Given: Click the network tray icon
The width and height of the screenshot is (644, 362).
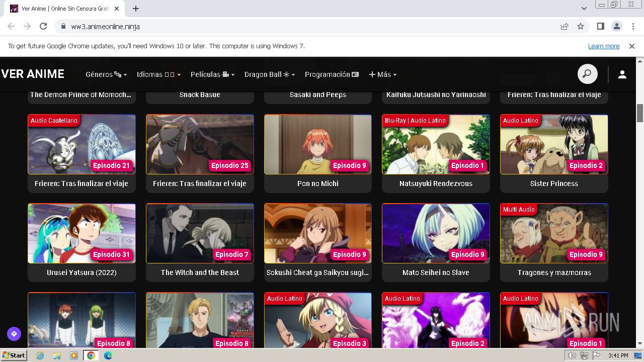Looking at the screenshot, I should click(584, 355).
